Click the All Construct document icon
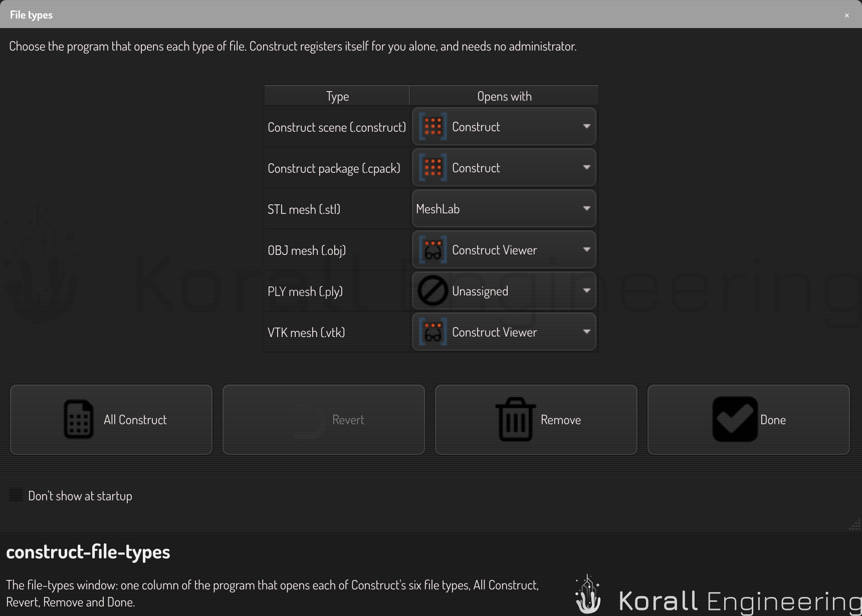The image size is (862, 616). pos(79,420)
